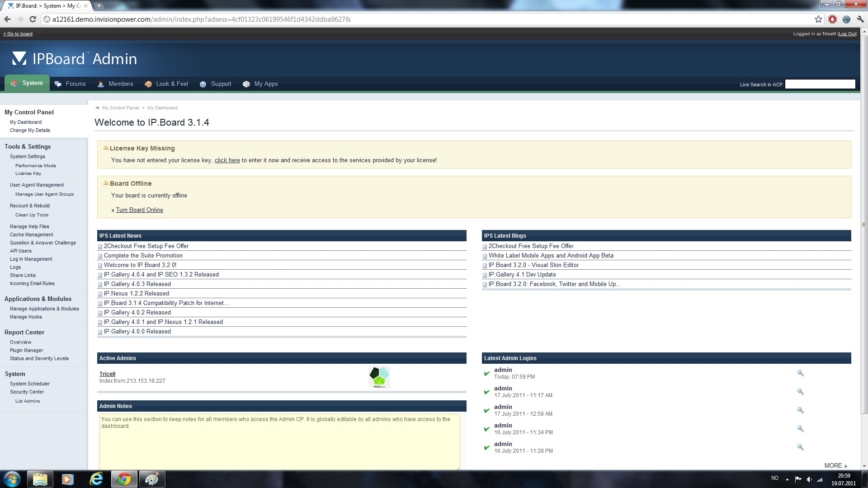This screenshot has height=488, width=868.
Task: Click MORE link under Latest Admin Logins
Action: point(835,465)
